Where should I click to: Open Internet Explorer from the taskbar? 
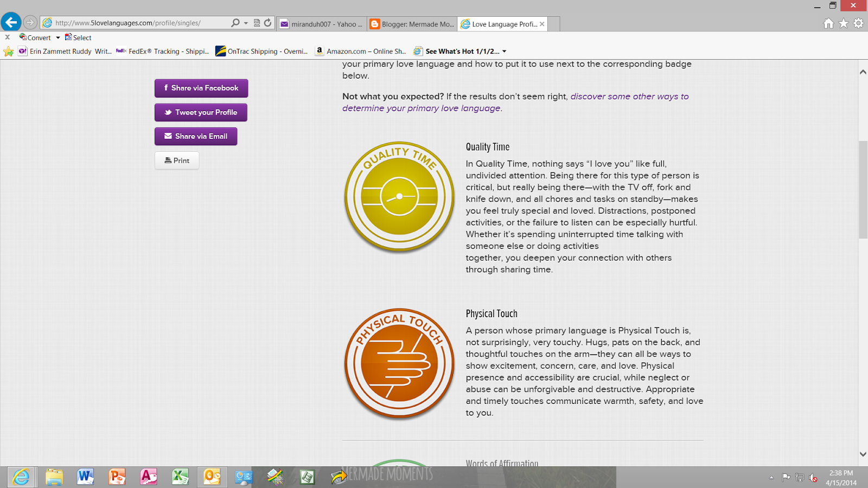pos(22,477)
